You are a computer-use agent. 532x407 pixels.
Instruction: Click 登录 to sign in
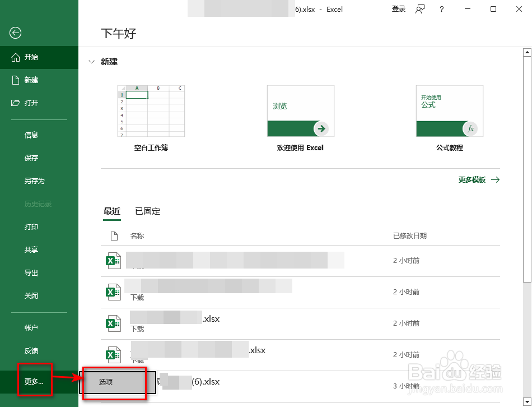point(399,9)
